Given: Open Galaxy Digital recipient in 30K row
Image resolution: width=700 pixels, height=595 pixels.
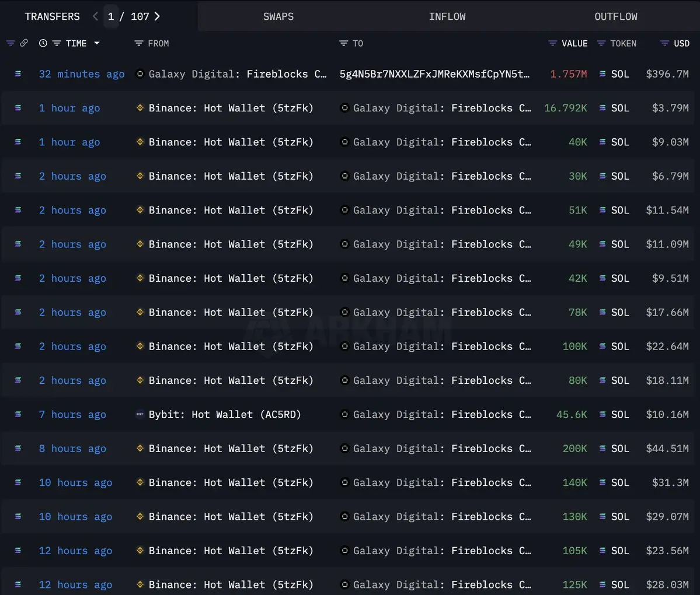Looking at the screenshot, I should (442, 176).
